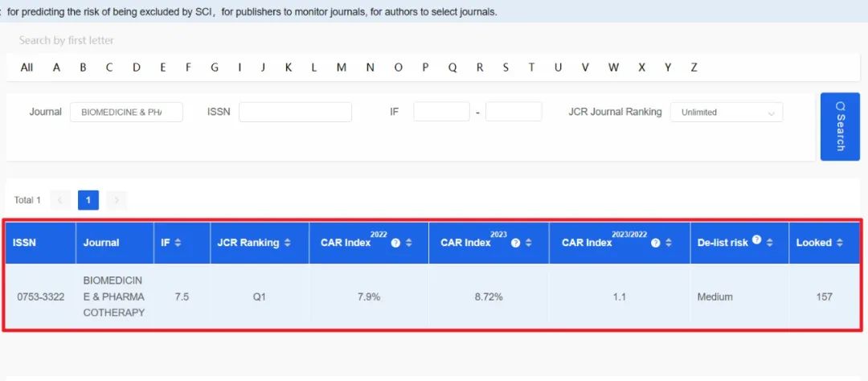Screen dimensions: 868x381
Task: Click the ISSN column header
Action: click(x=41, y=243)
